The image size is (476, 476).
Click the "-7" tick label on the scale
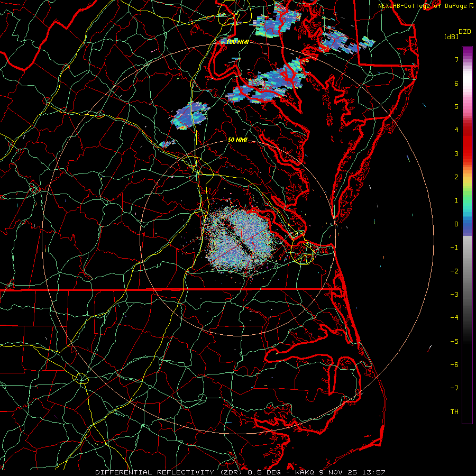[454, 388]
